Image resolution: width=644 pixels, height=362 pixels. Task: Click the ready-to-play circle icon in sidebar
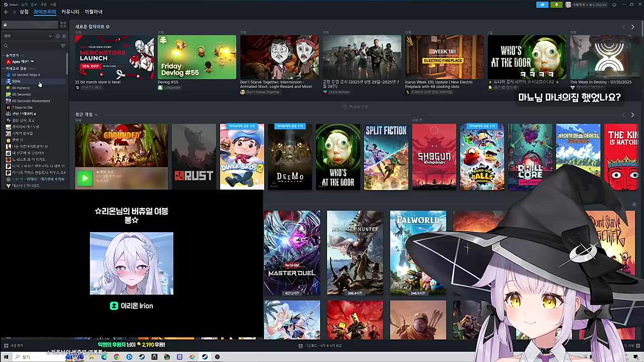coord(63,36)
